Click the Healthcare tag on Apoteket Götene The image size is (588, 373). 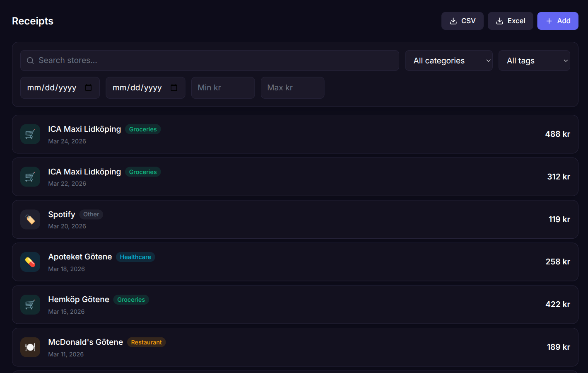pyautogui.click(x=135, y=257)
